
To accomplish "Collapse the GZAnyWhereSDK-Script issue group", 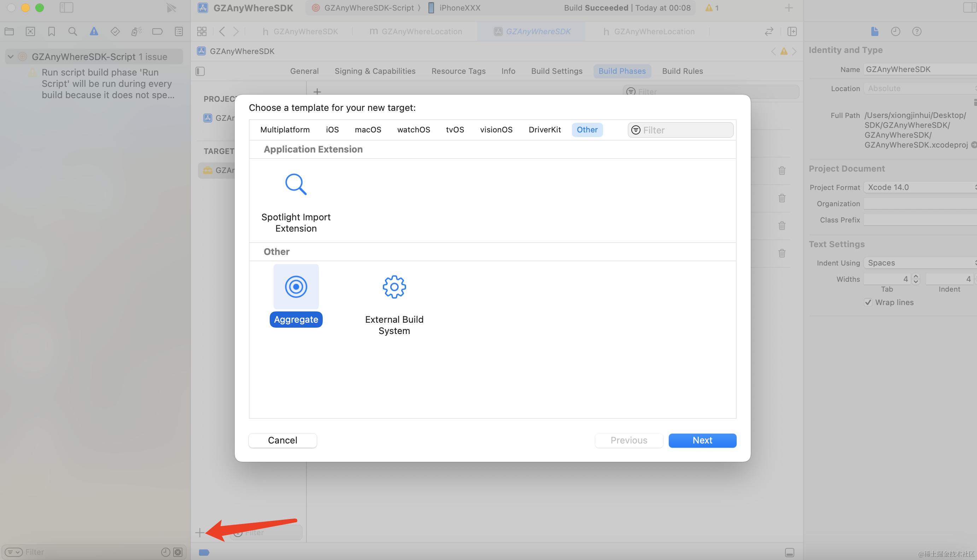I will (11, 57).
